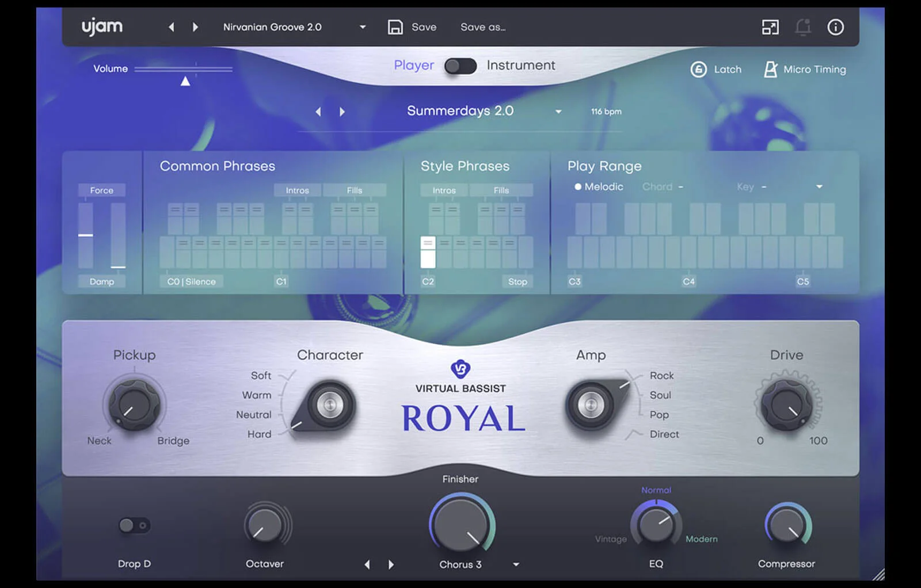Click the Save disk icon
The height and width of the screenshot is (588, 921).
tap(397, 26)
